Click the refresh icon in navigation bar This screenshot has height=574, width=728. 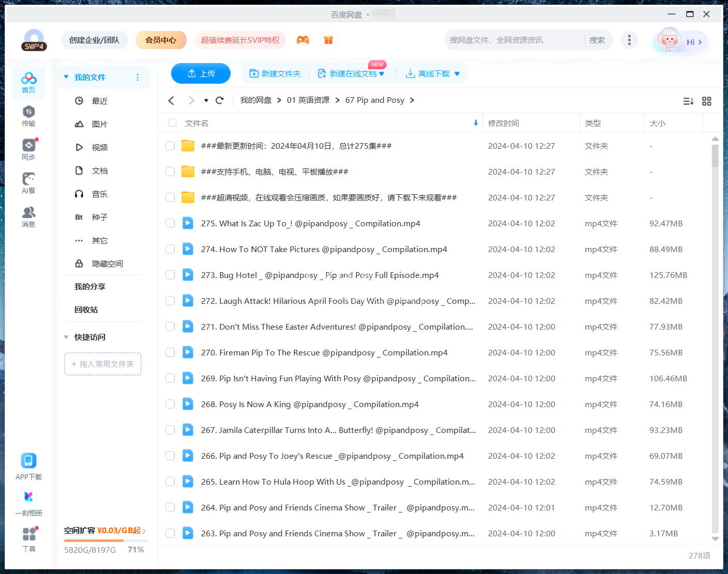pyautogui.click(x=220, y=100)
